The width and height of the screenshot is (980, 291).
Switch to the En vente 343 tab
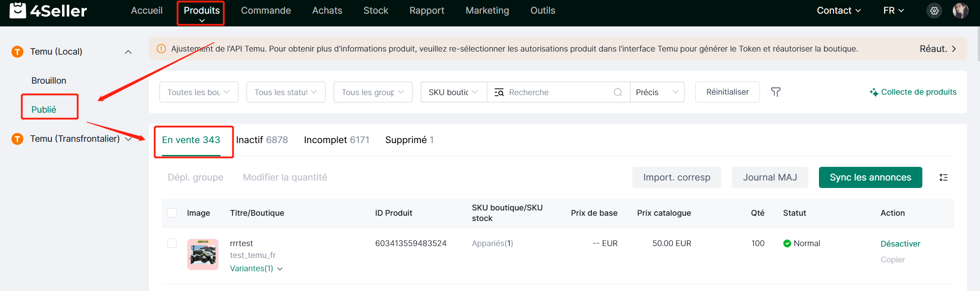(x=191, y=140)
